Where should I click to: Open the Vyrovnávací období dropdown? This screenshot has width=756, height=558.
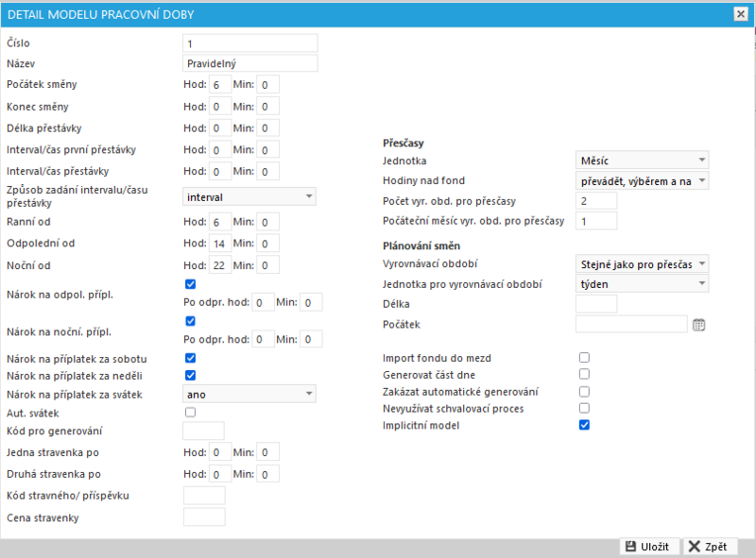(642, 264)
